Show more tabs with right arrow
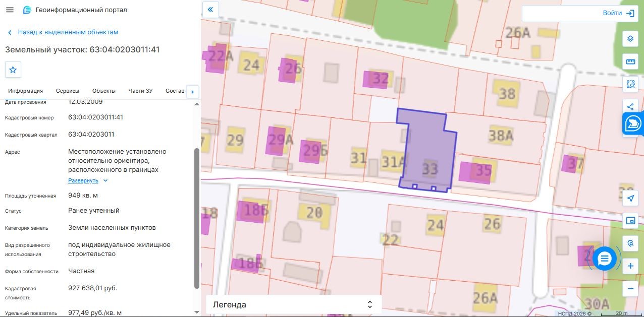644x317 pixels. pos(193,92)
